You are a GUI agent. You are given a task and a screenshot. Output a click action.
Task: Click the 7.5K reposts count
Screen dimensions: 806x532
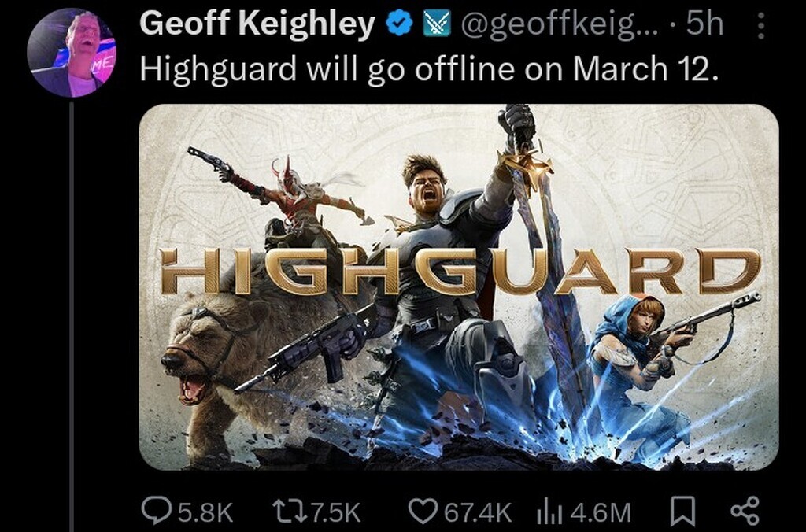pos(336,512)
